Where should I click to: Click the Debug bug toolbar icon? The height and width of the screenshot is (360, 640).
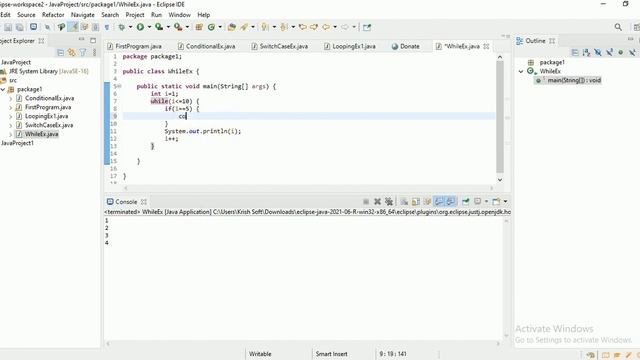(x=122, y=27)
